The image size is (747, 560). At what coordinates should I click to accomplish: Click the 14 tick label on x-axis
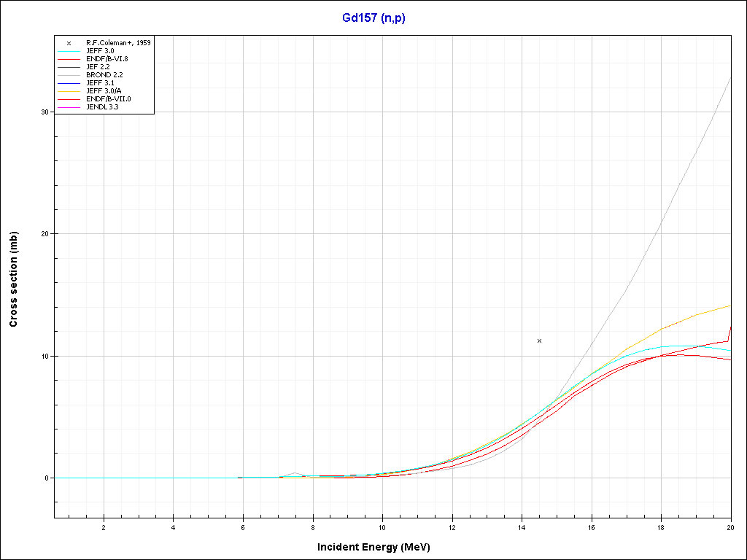click(x=522, y=526)
